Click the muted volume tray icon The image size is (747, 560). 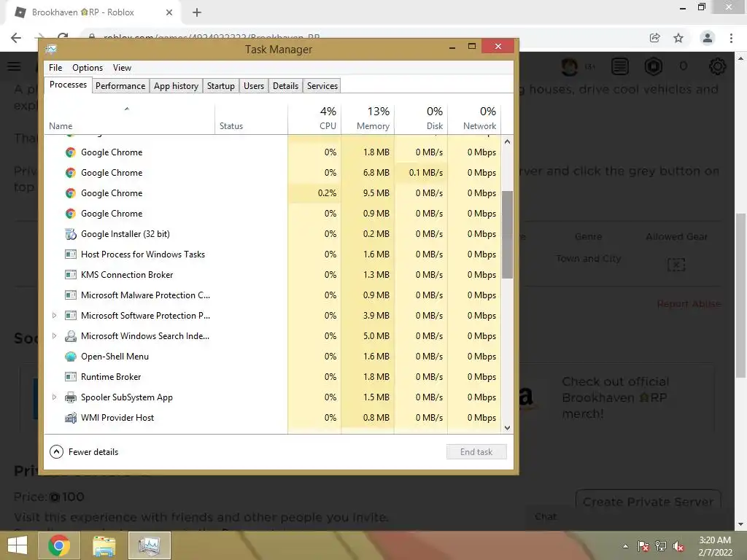click(x=678, y=546)
